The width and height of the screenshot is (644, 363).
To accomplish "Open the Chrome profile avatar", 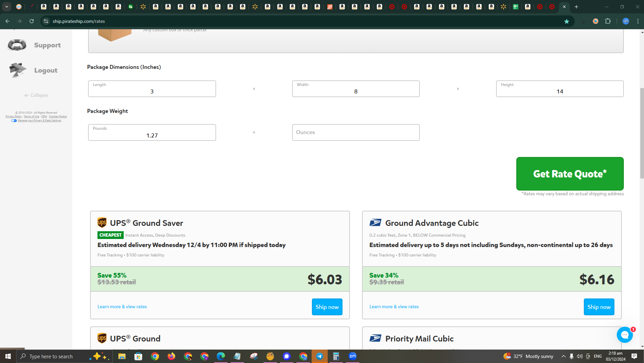I will pyautogui.click(x=626, y=21).
